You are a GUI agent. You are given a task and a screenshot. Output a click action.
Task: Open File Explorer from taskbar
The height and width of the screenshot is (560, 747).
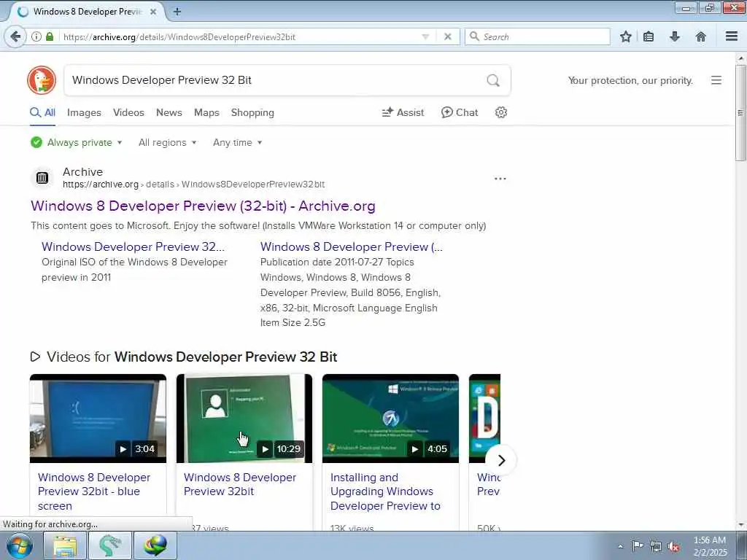[x=65, y=545]
